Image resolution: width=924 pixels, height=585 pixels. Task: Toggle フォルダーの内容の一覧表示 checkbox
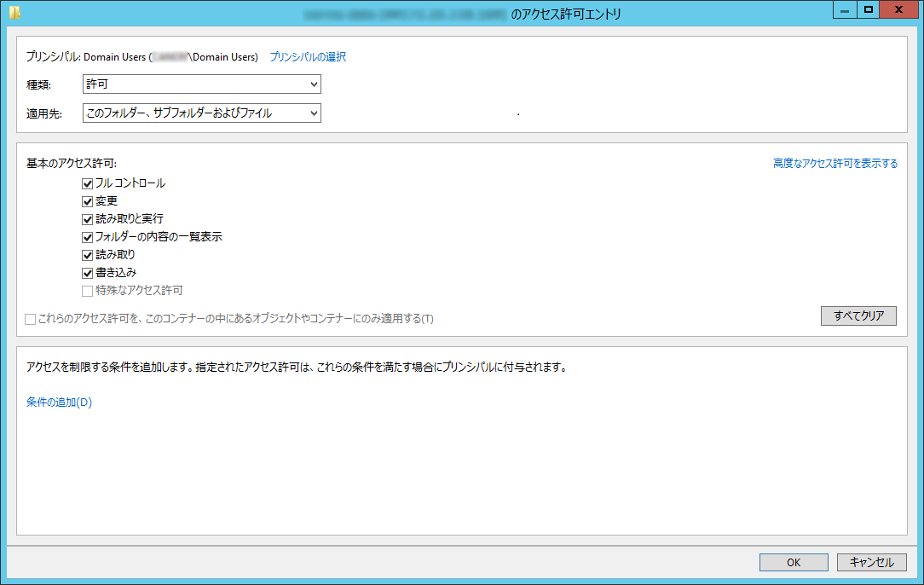point(87,237)
